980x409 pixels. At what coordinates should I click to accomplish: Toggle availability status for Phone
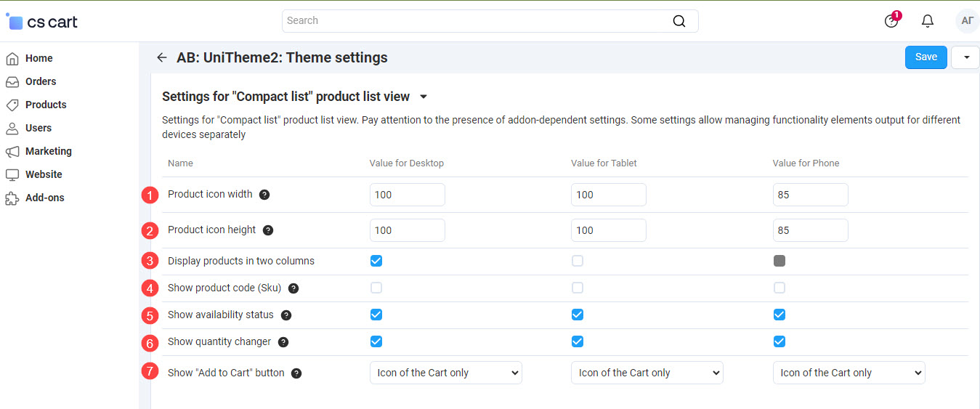(x=779, y=315)
